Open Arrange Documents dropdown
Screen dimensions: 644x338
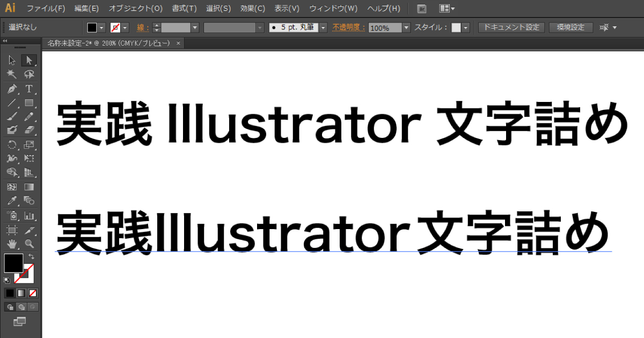pos(447,9)
